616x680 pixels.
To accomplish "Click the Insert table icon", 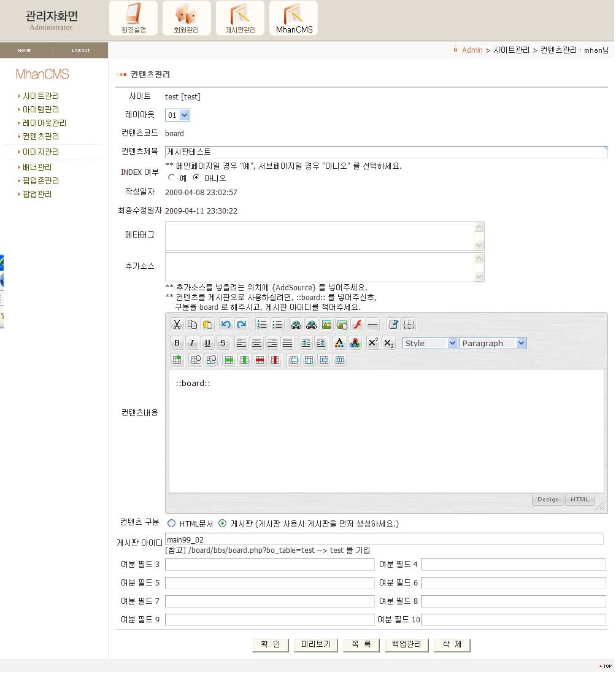I will [x=177, y=360].
